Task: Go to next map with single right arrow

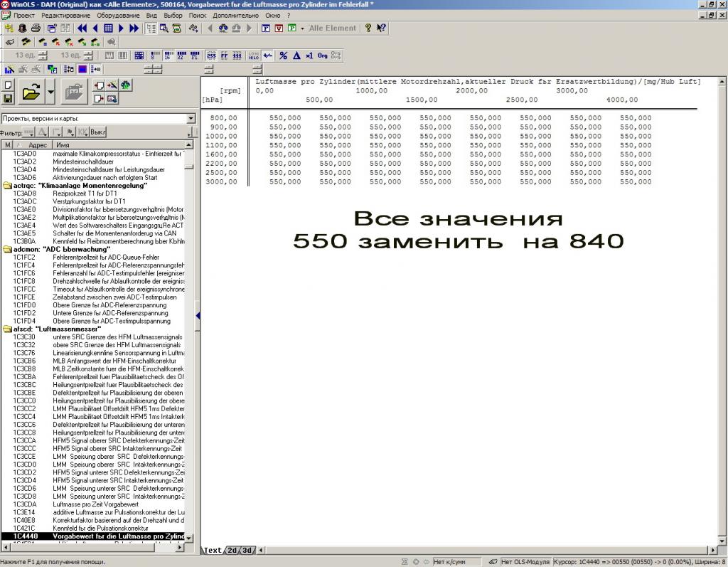Action: coord(121,28)
